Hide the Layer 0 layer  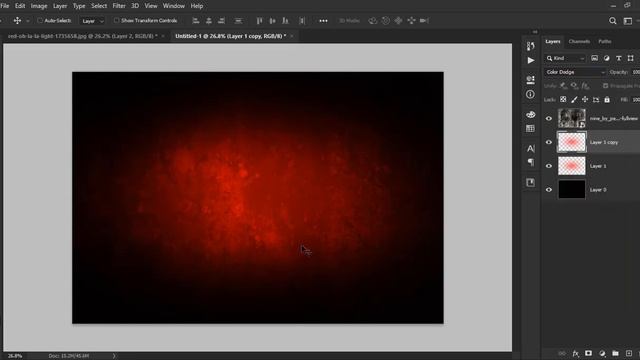coord(549,189)
